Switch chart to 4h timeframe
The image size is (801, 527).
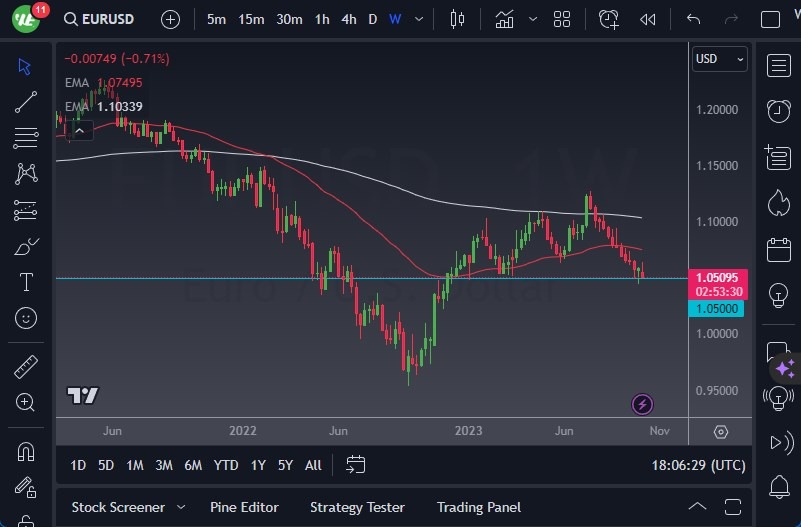point(348,19)
